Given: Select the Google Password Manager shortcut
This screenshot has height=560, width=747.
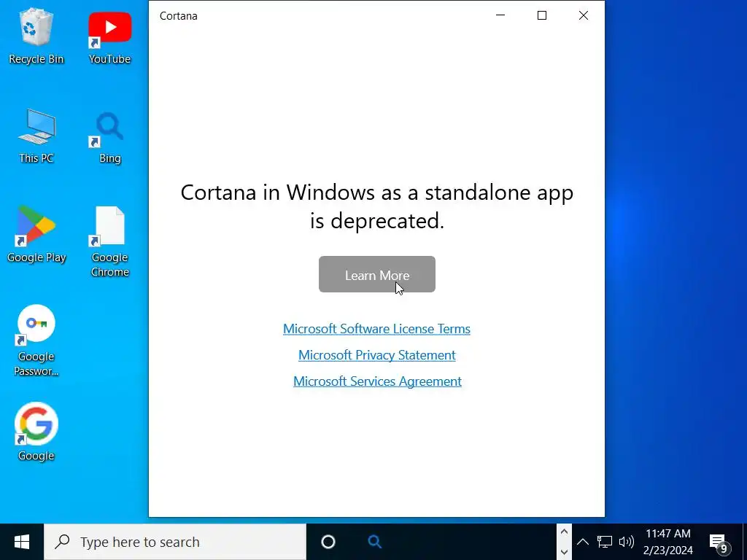Looking at the screenshot, I should pyautogui.click(x=36, y=341).
